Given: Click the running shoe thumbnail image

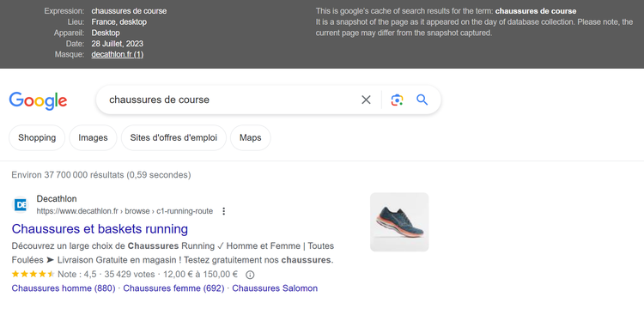Looking at the screenshot, I should click(x=399, y=222).
